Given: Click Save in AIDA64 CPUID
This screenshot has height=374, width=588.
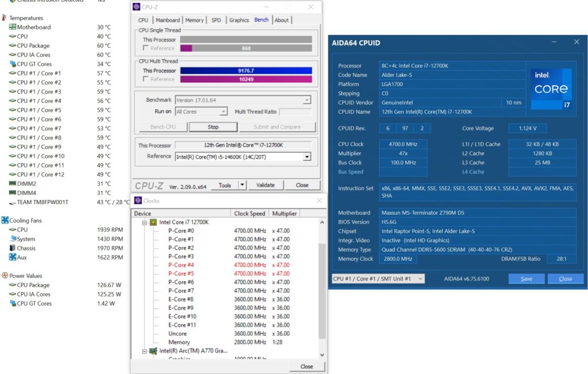Looking at the screenshot, I should pos(527,279).
